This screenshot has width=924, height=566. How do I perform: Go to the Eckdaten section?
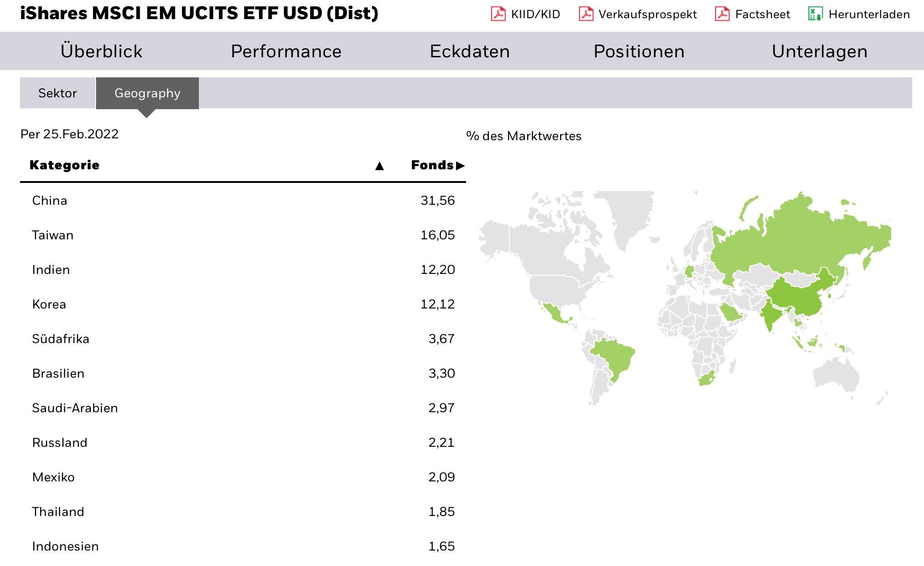pos(469,51)
